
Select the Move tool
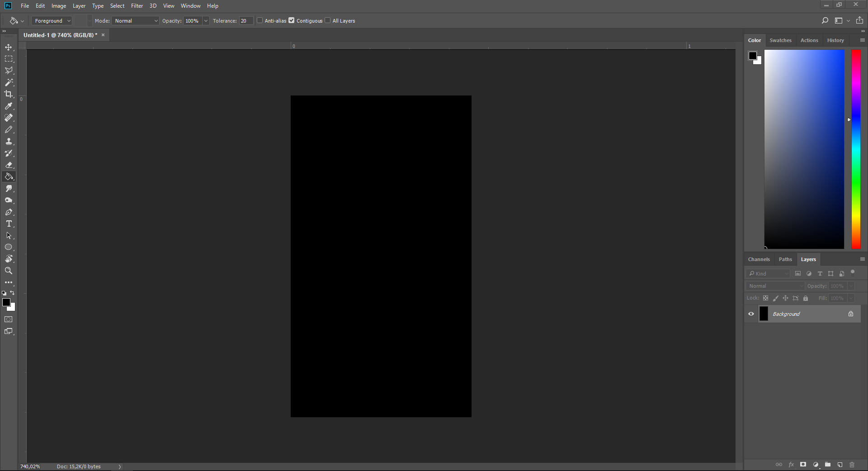[9, 47]
